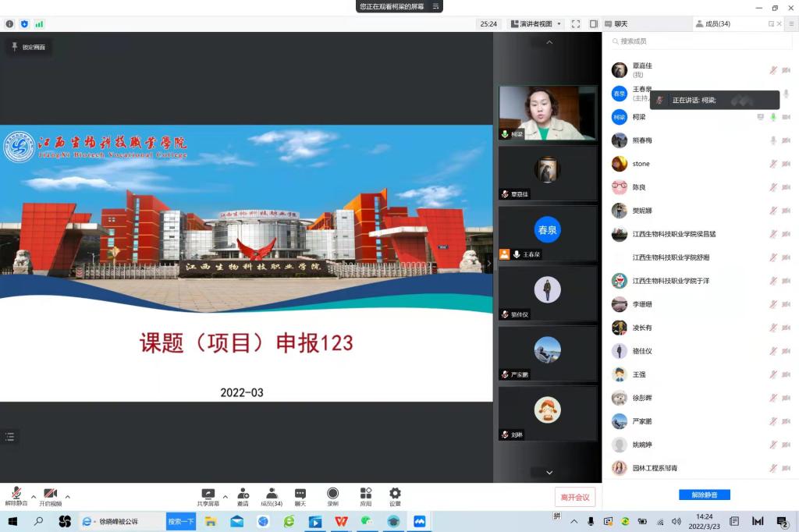
Task: Toggle the sidebar panel layout icon
Action: [594, 24]
